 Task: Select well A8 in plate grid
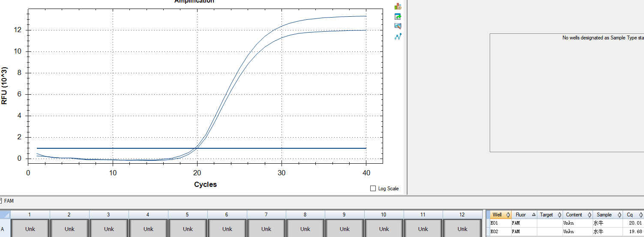pyautogui.click(x=305, y=228)
